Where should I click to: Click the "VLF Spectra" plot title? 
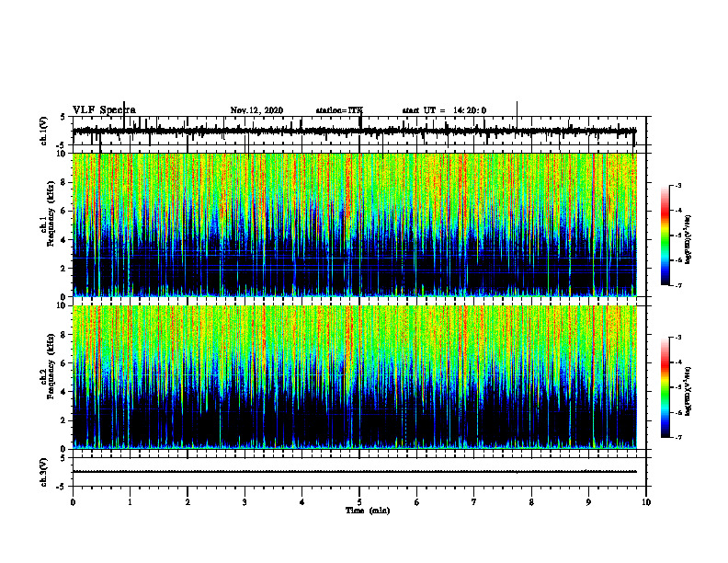(x=104, y=110)
